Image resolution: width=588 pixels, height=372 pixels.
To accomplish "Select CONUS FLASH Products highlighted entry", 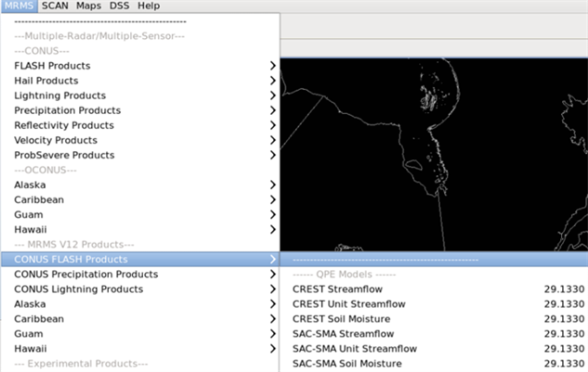I will click(x=140, y=259).
